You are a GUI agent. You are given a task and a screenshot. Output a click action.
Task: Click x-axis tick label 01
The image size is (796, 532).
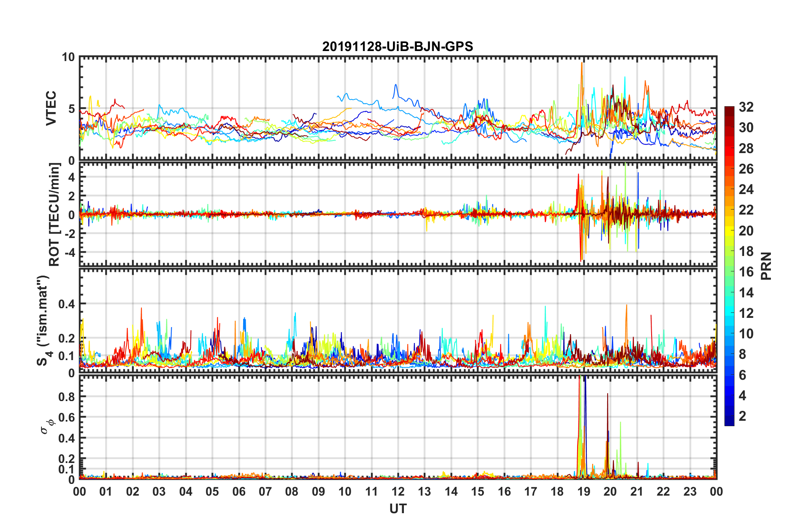tap(106, 491)
